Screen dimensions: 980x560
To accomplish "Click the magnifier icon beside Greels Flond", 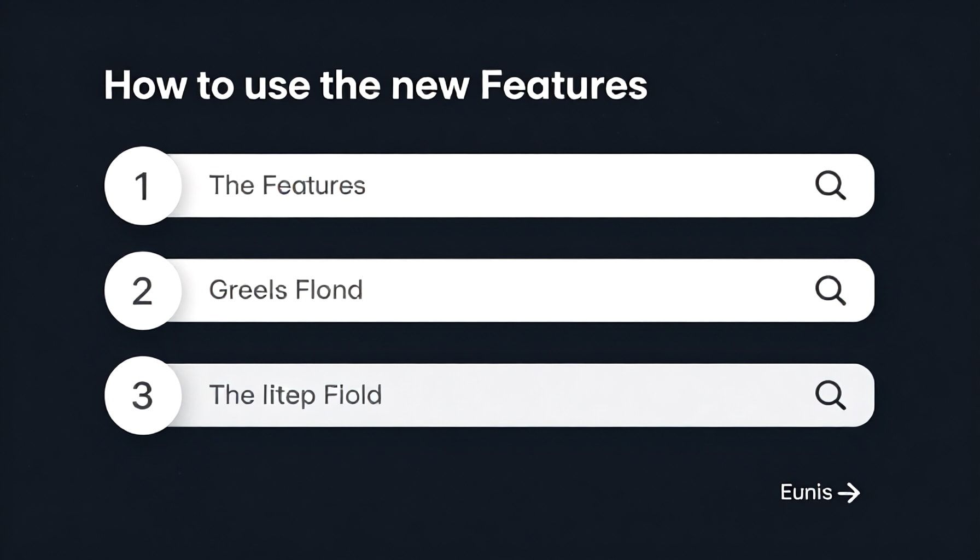I will tap(830, 290).
